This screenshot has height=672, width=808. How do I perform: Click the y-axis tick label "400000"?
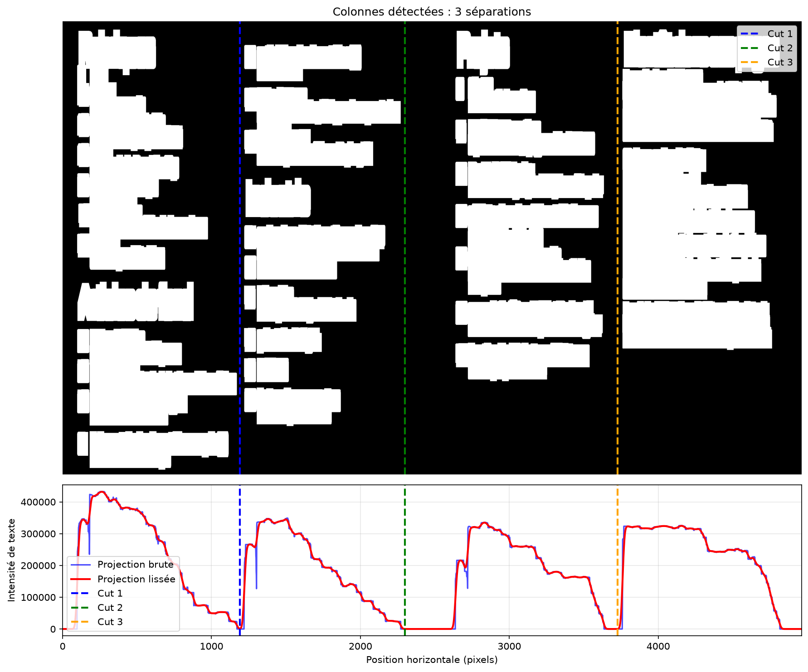tap(39, 502)
